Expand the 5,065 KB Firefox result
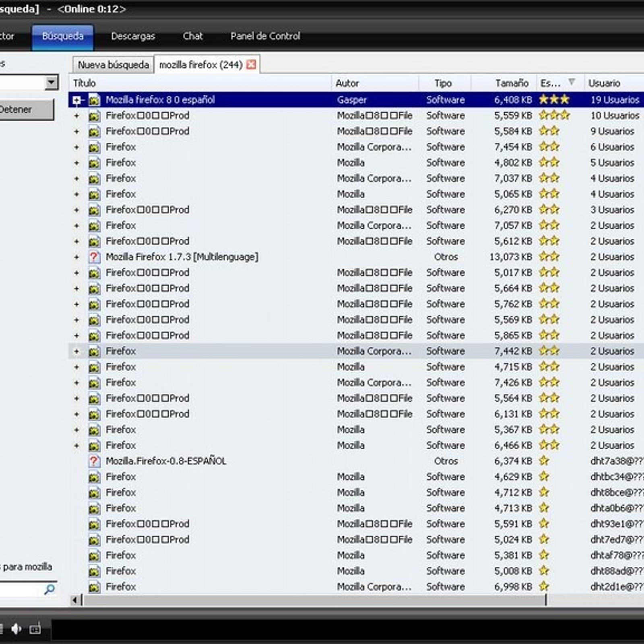The width and height of the screenshot is (644, 644). click(x=76, y=194)
